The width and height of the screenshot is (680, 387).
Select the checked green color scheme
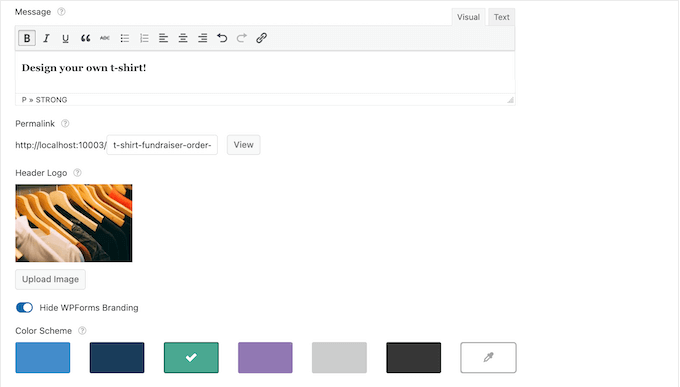191,357
